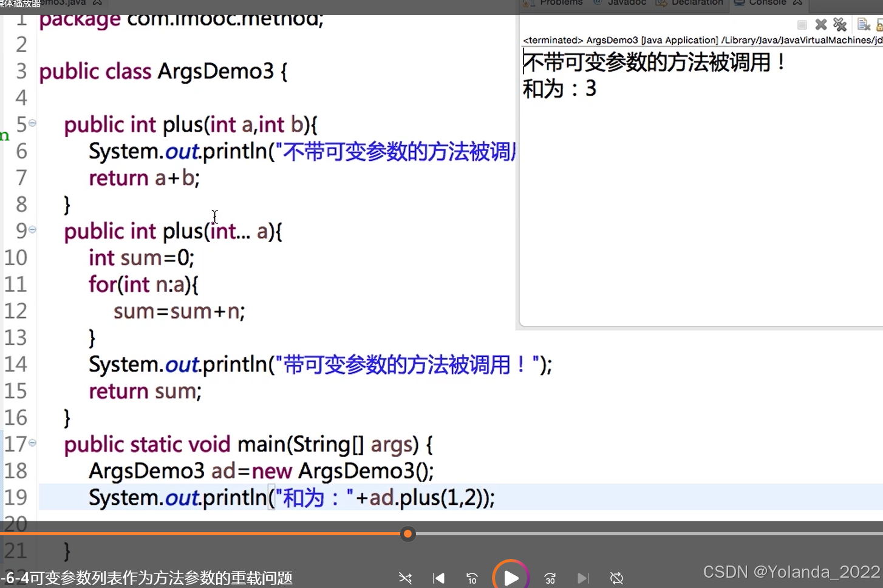Toggle shuffle playback icon
This screenshot has width=883, height=588.
point(405,578)
